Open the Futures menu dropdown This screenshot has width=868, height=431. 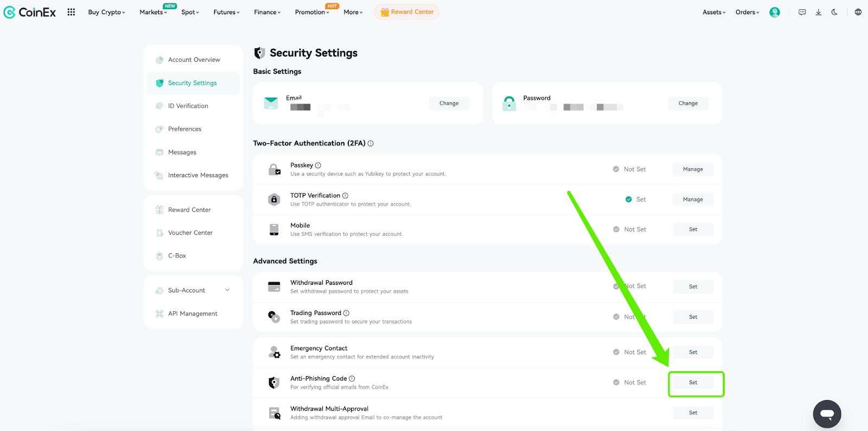tap(226, 12)
